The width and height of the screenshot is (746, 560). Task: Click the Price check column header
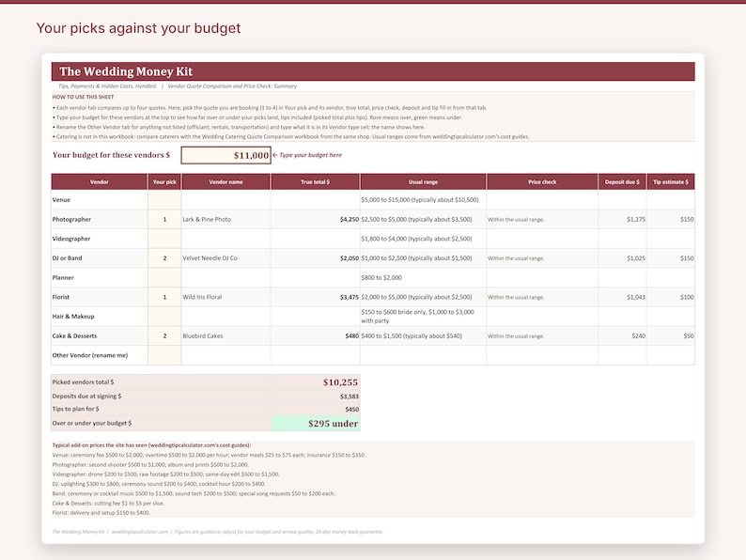(x=542, y=181)
